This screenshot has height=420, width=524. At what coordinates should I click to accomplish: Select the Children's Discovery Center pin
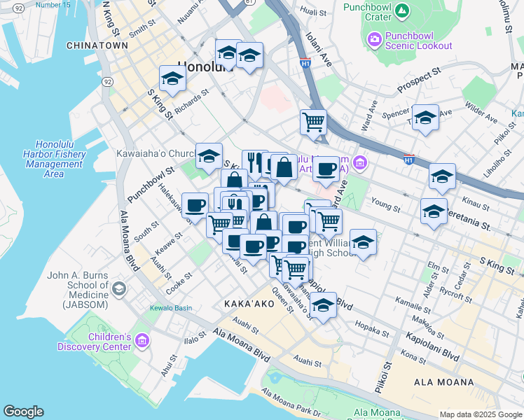pos(143,341)
